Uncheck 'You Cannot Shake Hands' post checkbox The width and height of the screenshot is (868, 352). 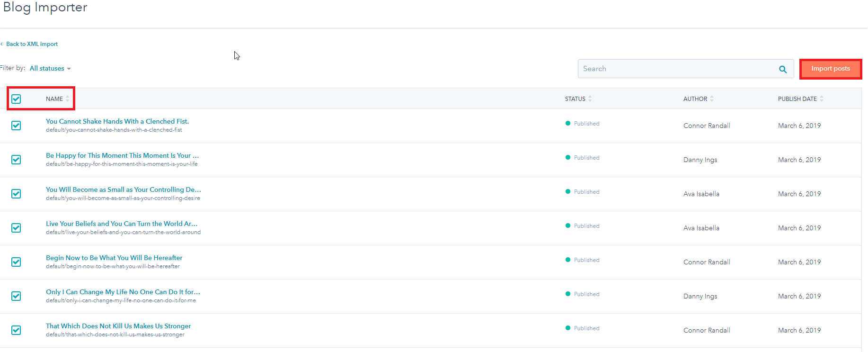point(16,126)
